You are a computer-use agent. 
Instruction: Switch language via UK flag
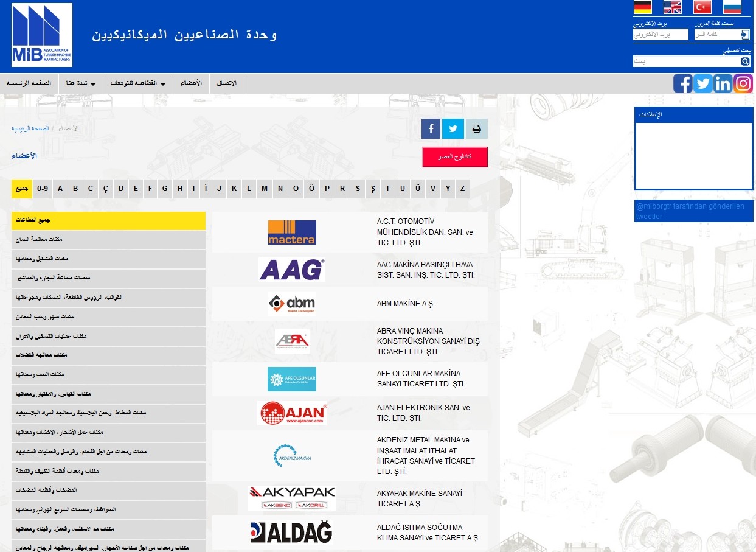pos(673,7)
